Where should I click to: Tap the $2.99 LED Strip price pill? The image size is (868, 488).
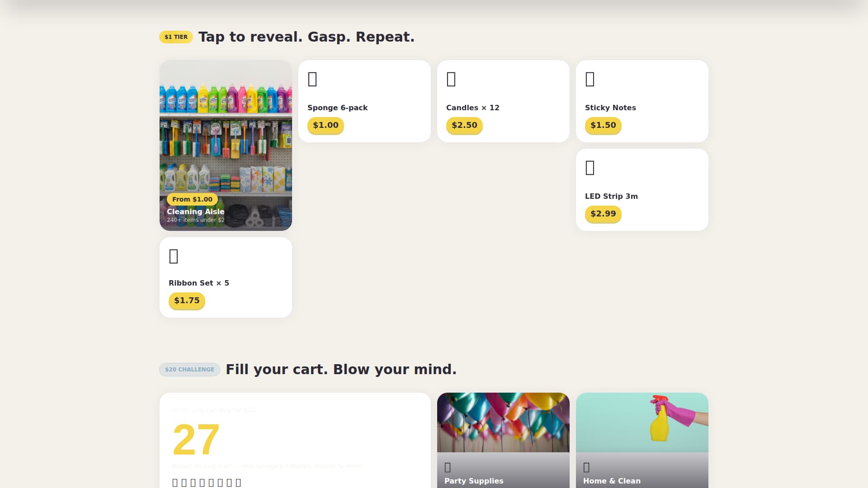coord(603,214)
